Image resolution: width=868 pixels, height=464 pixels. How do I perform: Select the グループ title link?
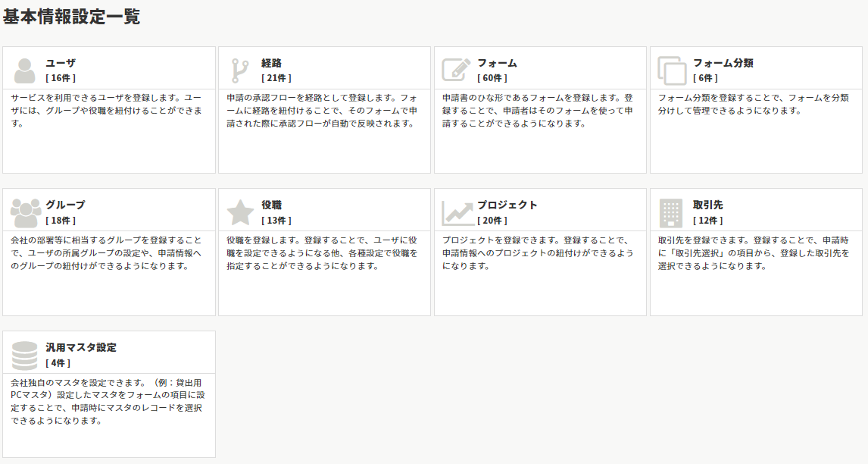[65, 205]
